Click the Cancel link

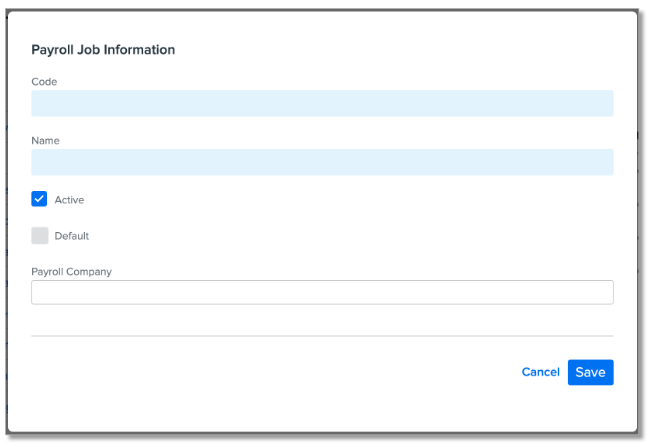(x=540, y=372)
